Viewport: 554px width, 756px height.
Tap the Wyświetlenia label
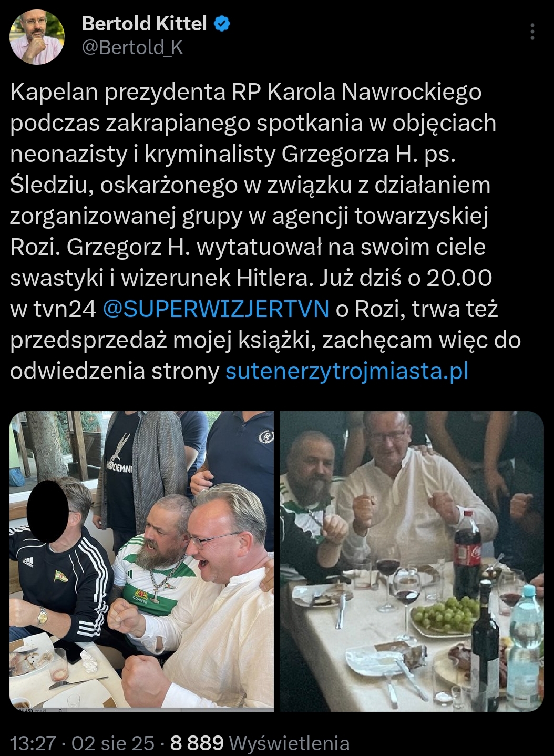(x=290, y=743)
